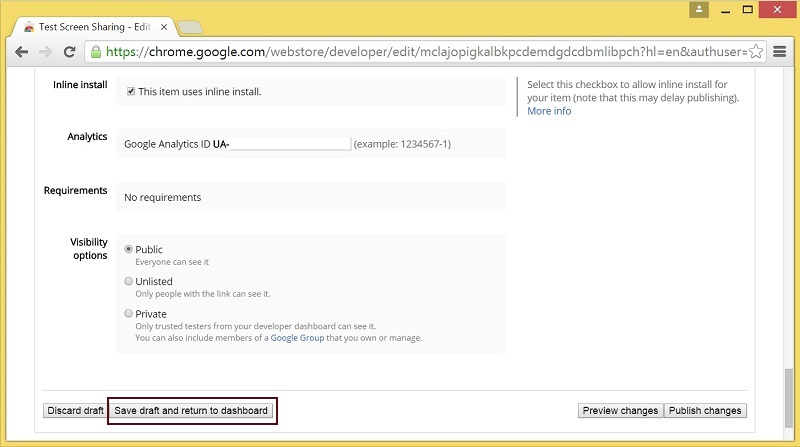Click Save draft and return to dashboard
The width and height of the screenshot is (800, 447).
(191, 411)
